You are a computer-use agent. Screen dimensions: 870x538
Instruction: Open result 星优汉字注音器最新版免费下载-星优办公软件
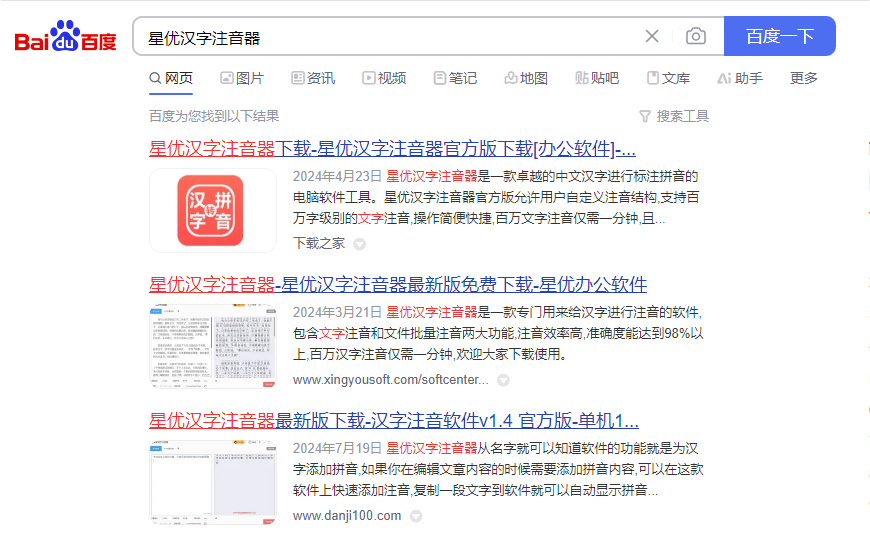[x=398, y=285]
